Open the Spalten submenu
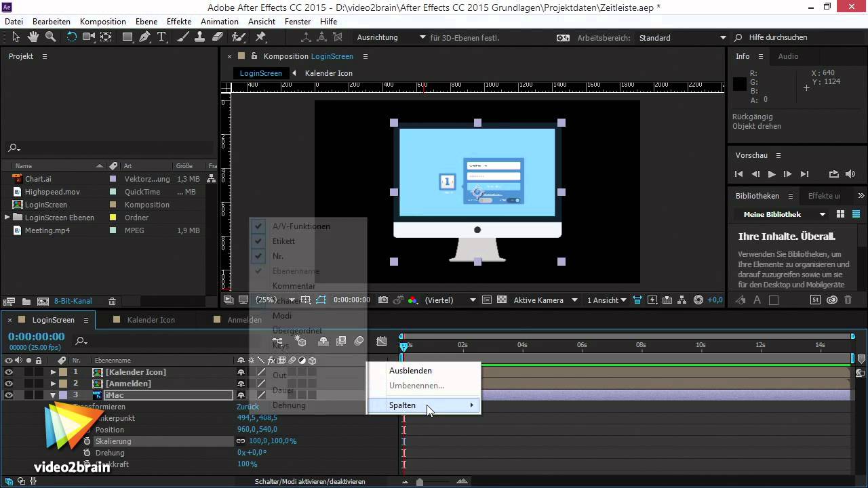 pos(424,405)
